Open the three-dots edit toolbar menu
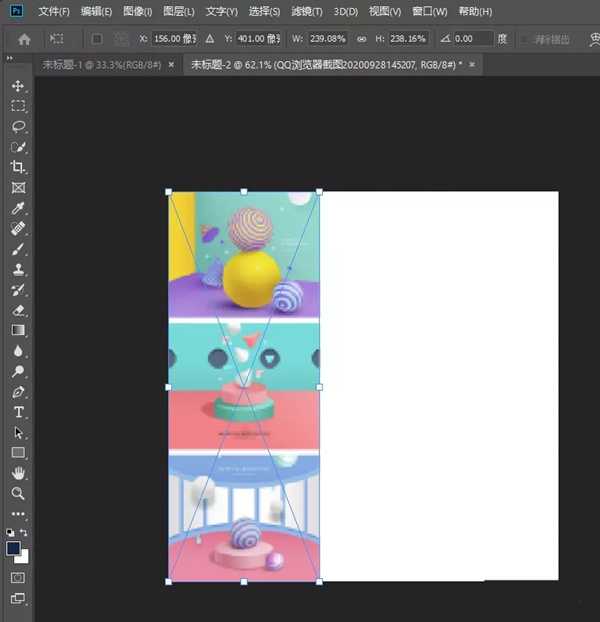Image resolution: width=600 pixels, height=622 pixels. (x=18, y=514)
